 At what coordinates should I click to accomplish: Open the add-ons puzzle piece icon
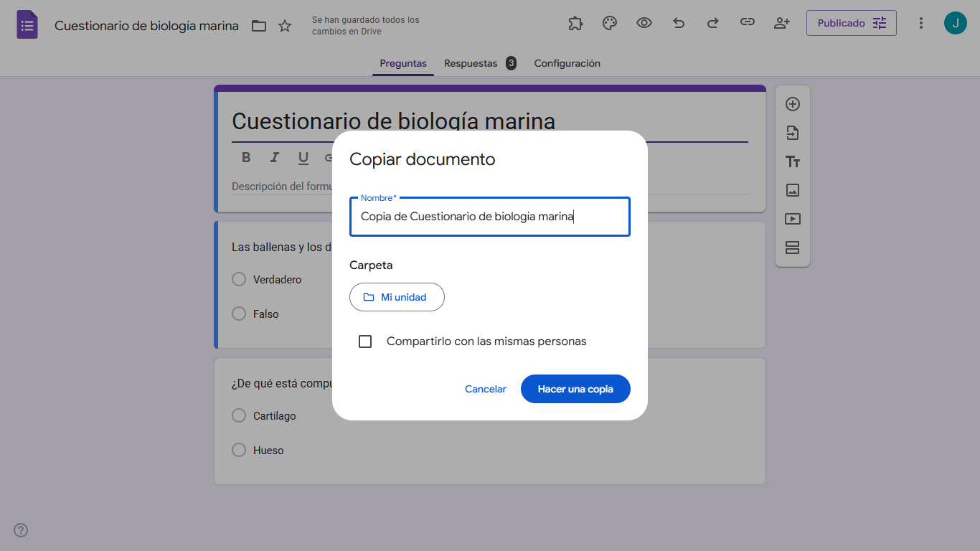(575, 23)
